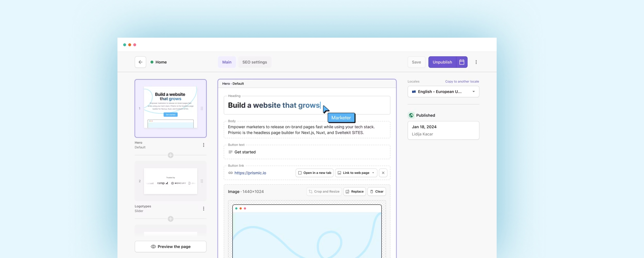The width and height of the screenshot is (644, 258).
Task: Click the green status dot beside Home
Action: click(152, 62)
